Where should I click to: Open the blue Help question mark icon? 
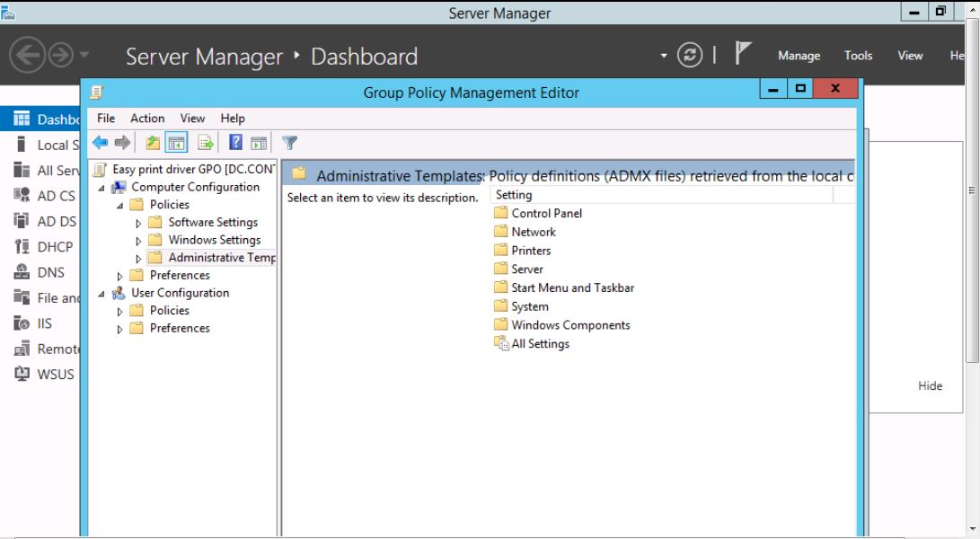coord(235,143)
